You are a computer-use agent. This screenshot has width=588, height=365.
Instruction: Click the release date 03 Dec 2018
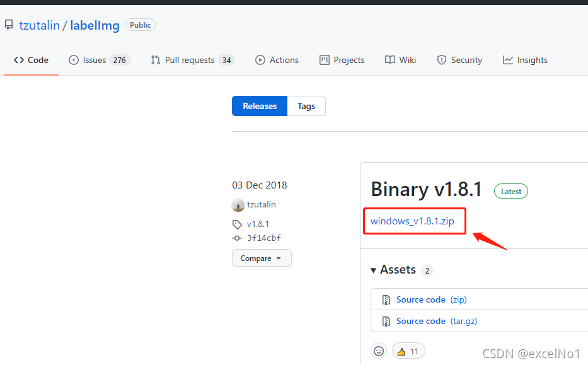(260, 185)
